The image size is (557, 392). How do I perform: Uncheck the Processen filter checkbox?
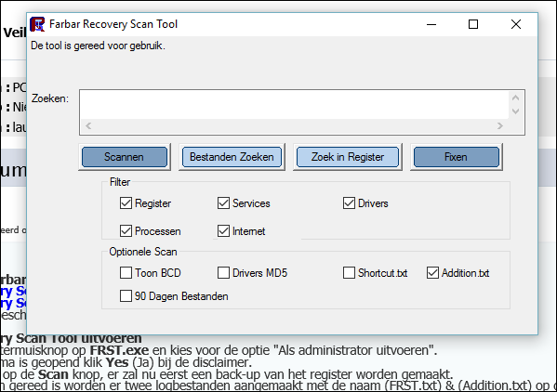tap(126, 231)
